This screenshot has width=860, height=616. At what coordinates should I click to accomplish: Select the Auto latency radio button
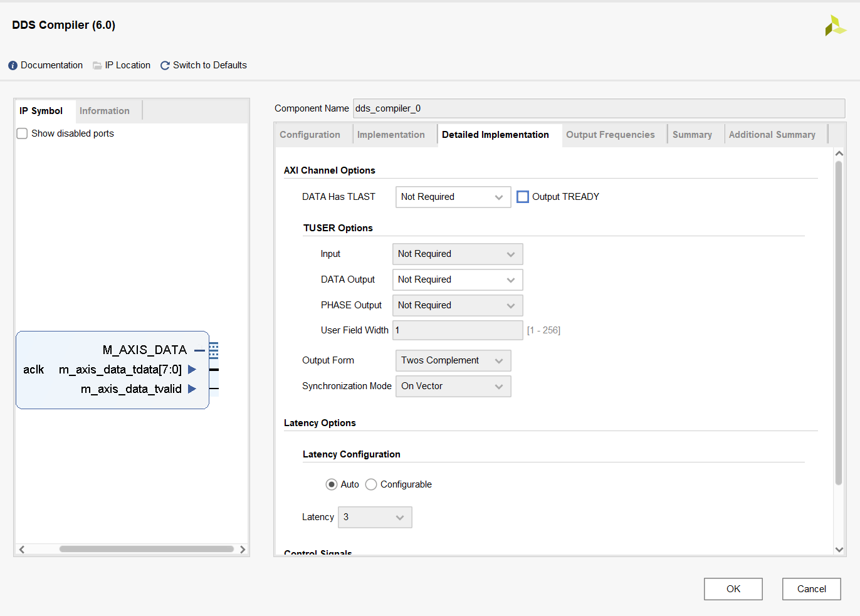coord(332,484)
